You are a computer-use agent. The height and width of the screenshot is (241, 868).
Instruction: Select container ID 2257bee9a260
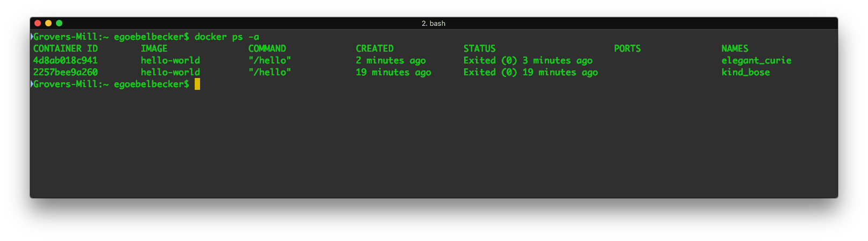click(x=66, y=72)
